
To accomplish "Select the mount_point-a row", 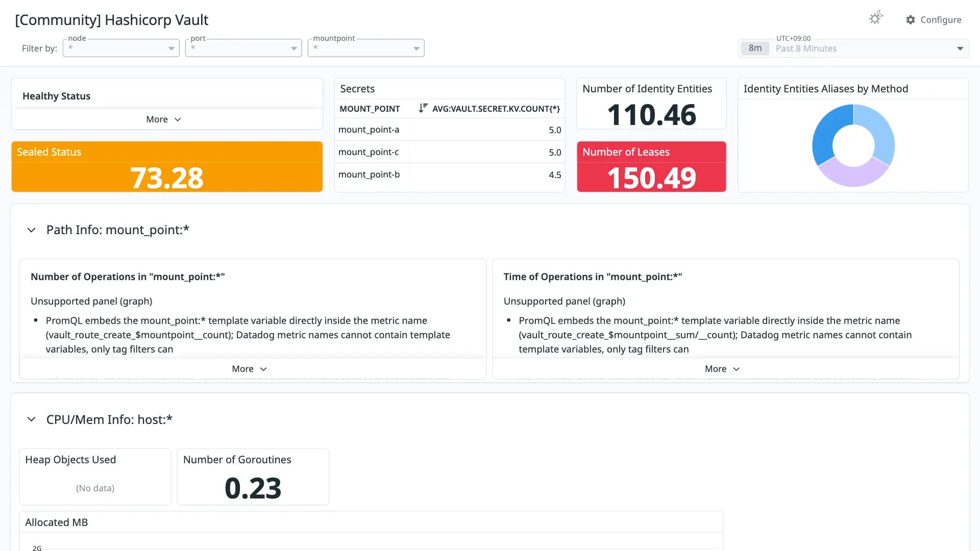I will [450, 130].
